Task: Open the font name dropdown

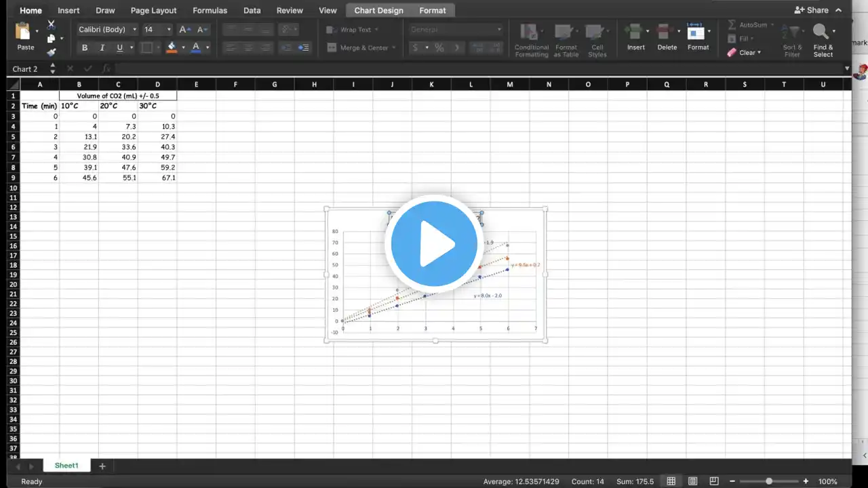Action: pos(134,30)
